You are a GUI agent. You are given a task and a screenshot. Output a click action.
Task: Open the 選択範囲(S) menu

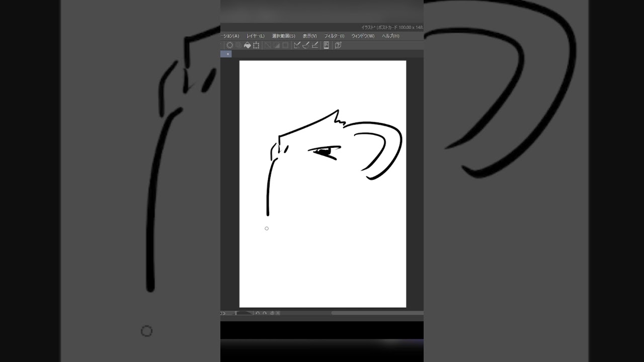pos(283,36)
